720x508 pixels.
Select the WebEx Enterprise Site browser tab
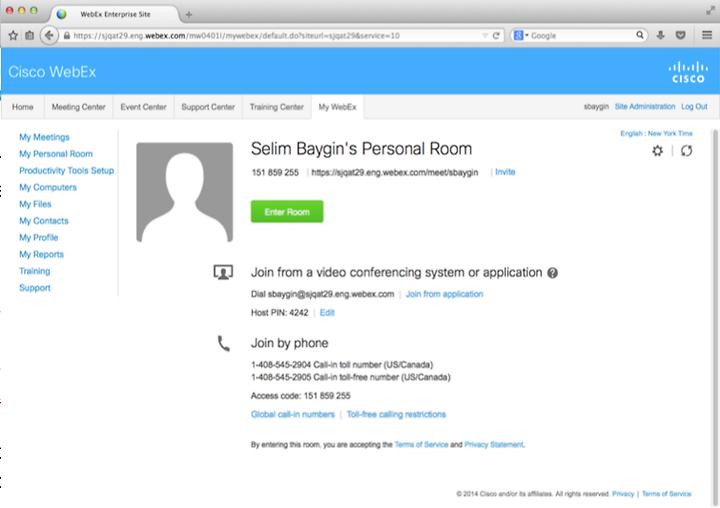(x=115, y=14)
